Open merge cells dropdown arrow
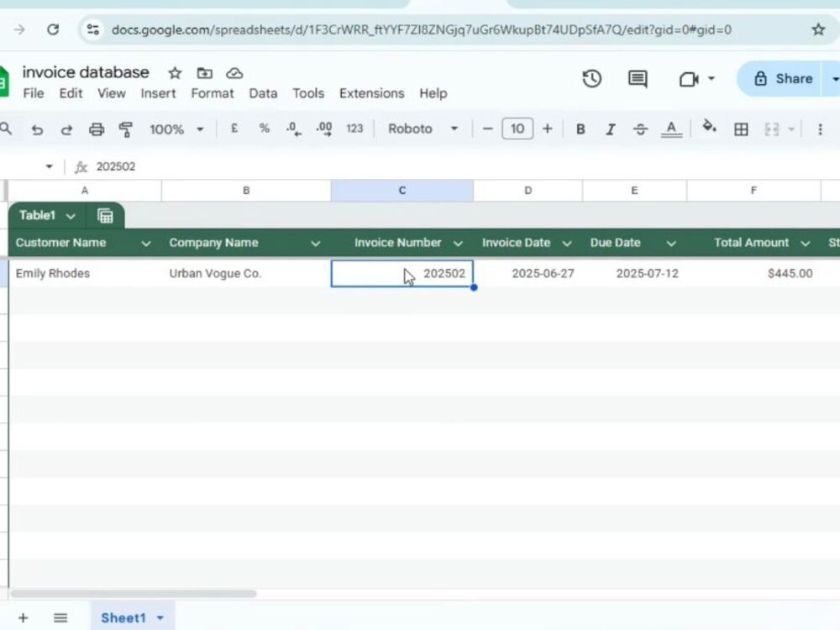Screen dimensions: 840x630 coord(790,129)
